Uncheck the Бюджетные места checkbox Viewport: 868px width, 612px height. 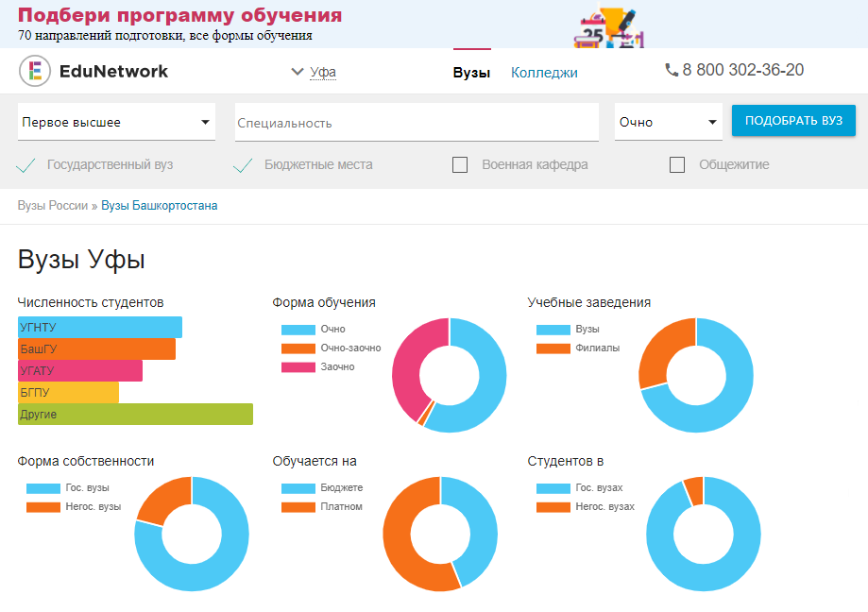[243, 165]
